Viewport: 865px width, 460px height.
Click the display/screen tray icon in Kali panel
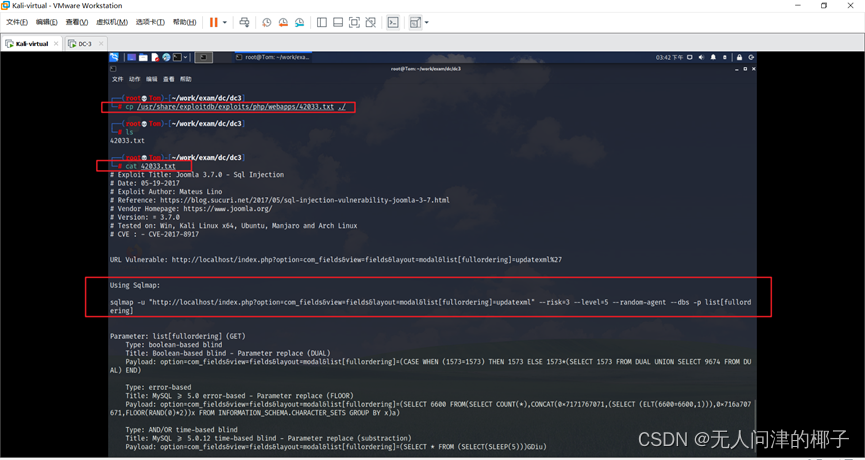692,57
